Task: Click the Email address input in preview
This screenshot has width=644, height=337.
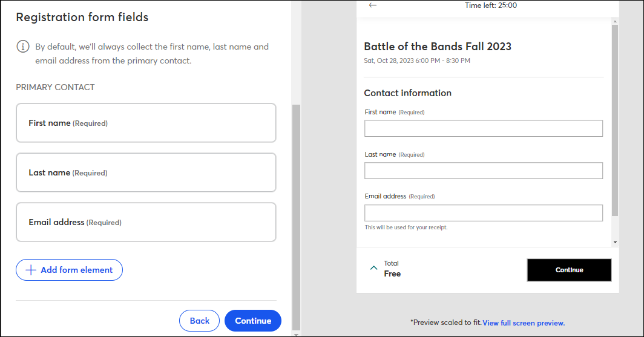Action: coord(484,213)
